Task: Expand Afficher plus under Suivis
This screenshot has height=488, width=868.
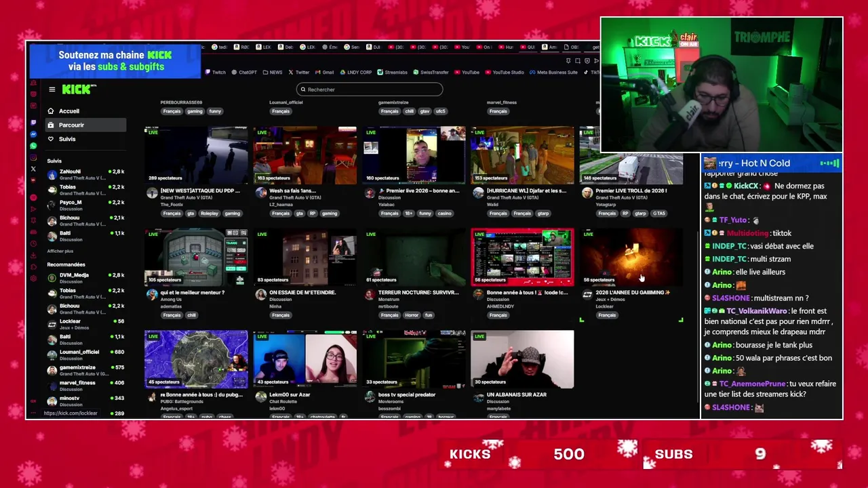Action: point(60,251)
